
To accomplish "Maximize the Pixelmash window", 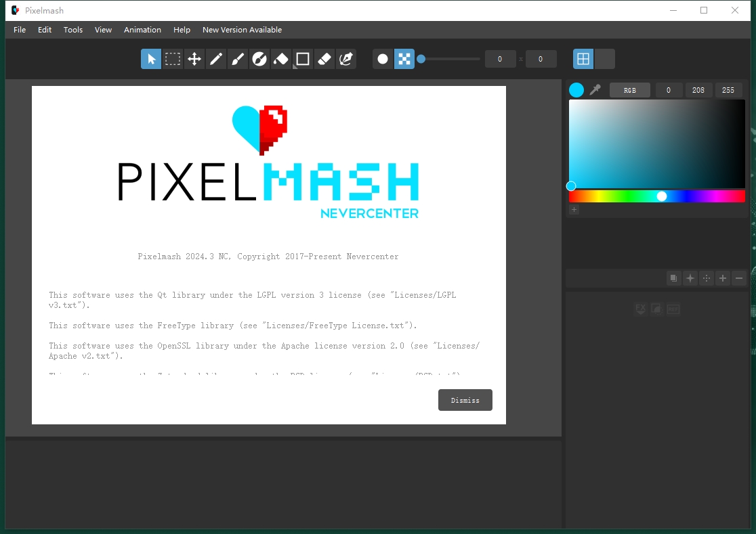I will 704,10.
